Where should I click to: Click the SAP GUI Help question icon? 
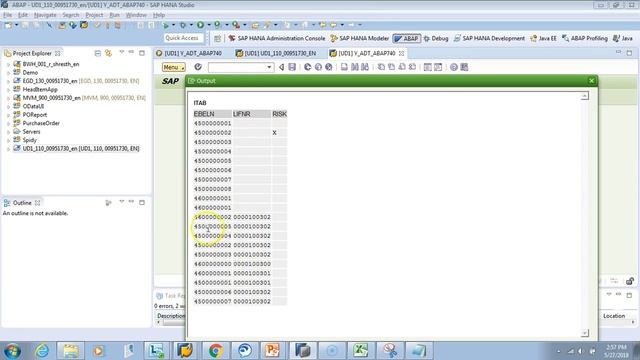453,67
